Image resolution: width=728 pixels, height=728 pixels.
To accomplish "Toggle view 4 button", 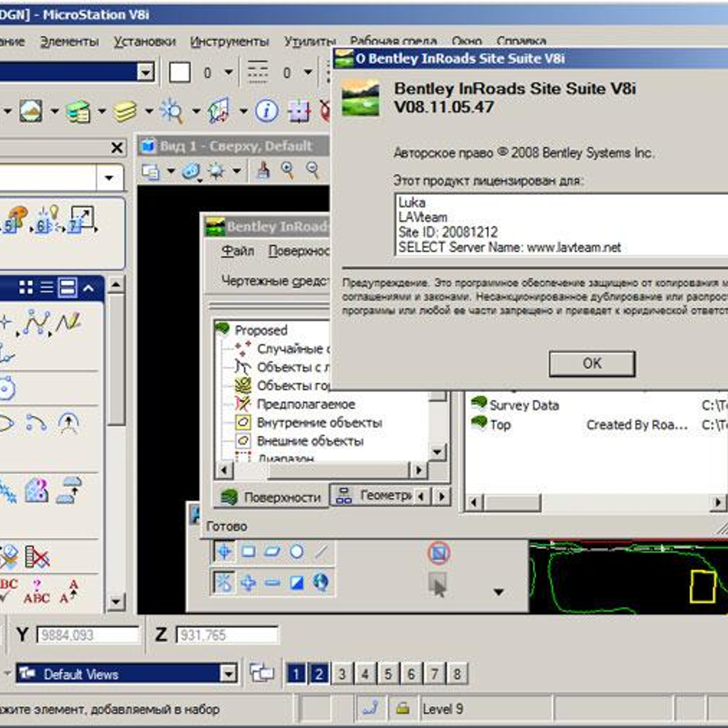I will [365, 673].
